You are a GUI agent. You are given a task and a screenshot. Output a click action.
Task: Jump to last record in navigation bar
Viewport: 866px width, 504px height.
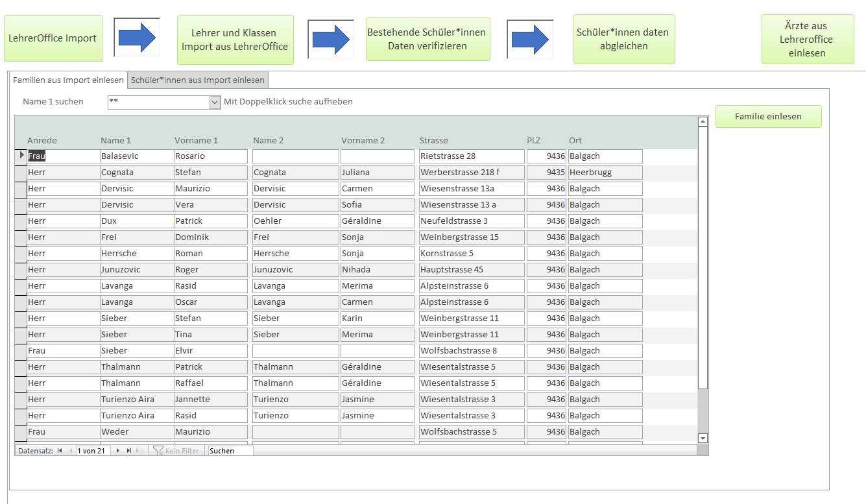click(x=128, y=450)
